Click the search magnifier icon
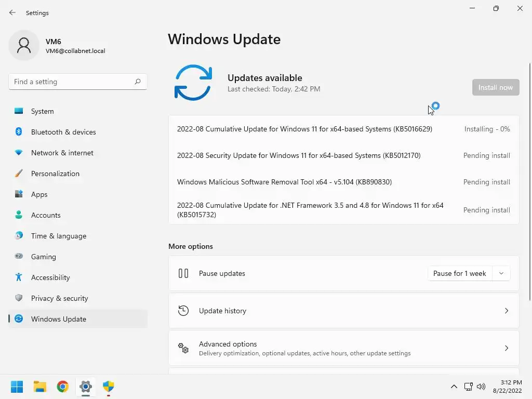 137,82
